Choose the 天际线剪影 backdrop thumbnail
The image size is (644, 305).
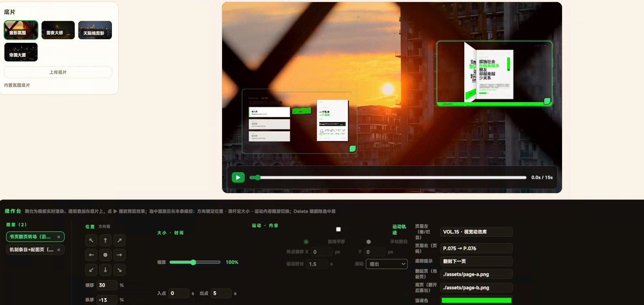pos(95,30)
